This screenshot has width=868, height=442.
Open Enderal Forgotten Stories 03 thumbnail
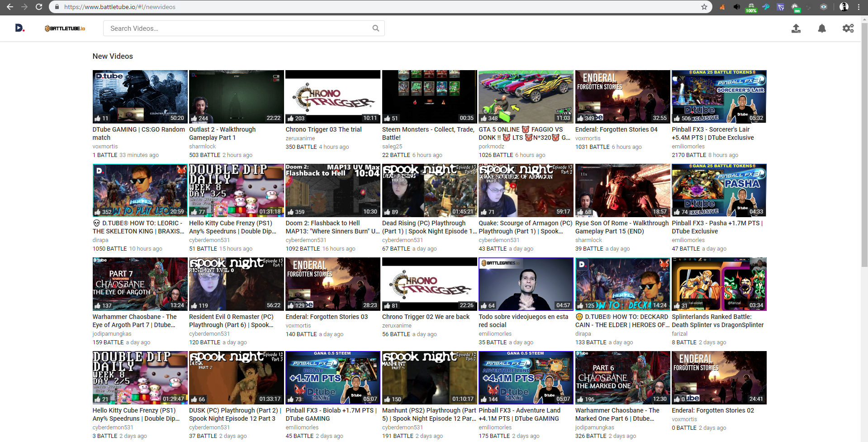pos(333,284)
